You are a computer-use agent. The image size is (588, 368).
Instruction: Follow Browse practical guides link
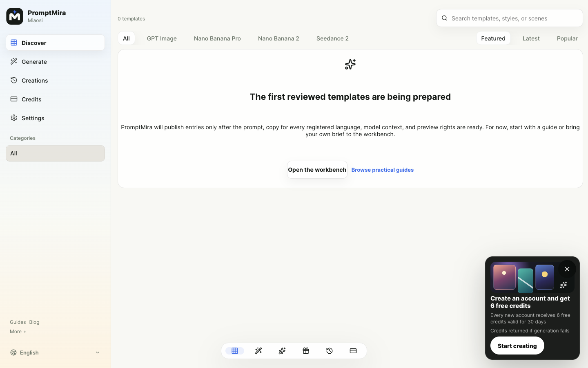(383, 170)
